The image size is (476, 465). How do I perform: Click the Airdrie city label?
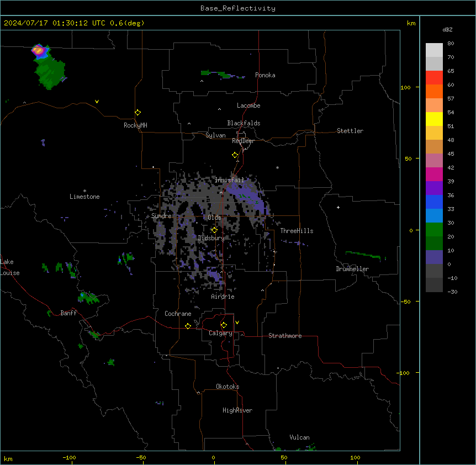click(x=223, y=297)
